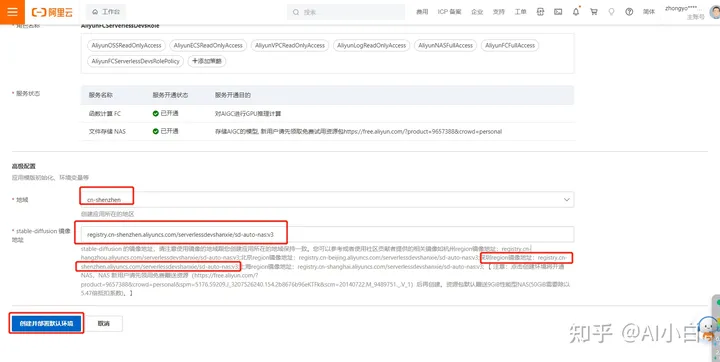Image resolution: width=720 pixels, height=362 pixels.
Task: Open the hamburger menu in the orange corner
Action: pos(12,11)
